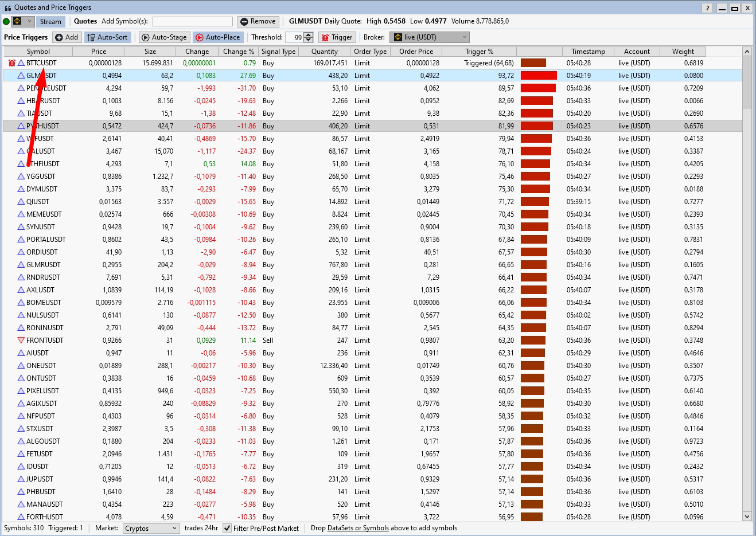756x536 pixels.
Task: Select the NFPUSDT symbol cell
Action: (x=41, y=416)
